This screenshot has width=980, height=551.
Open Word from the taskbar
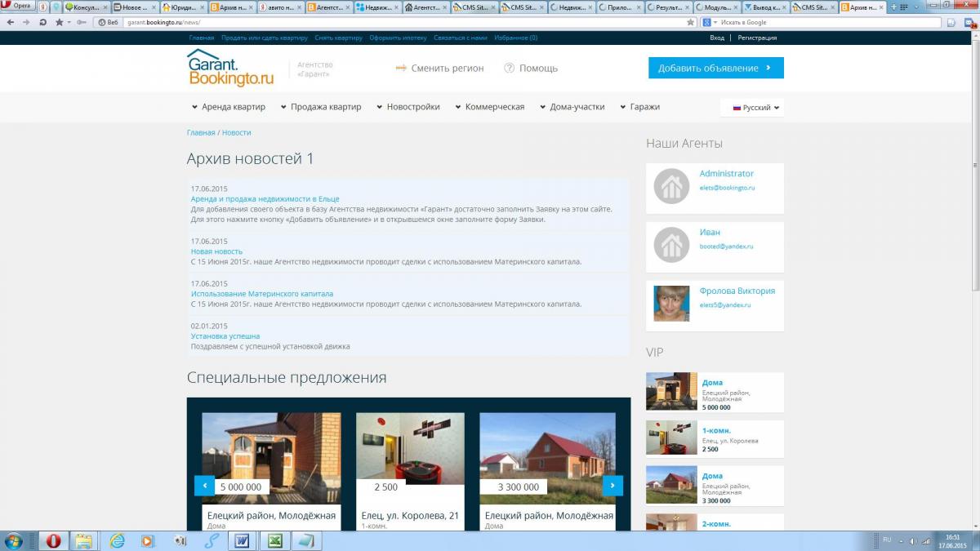click(242, 540)
